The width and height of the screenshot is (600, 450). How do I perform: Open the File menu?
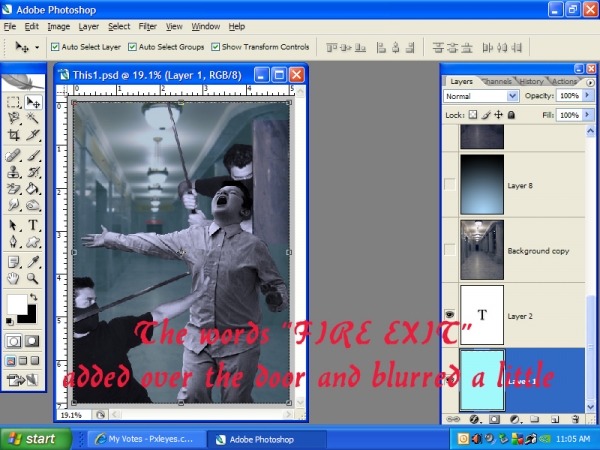tap(10, 26)
